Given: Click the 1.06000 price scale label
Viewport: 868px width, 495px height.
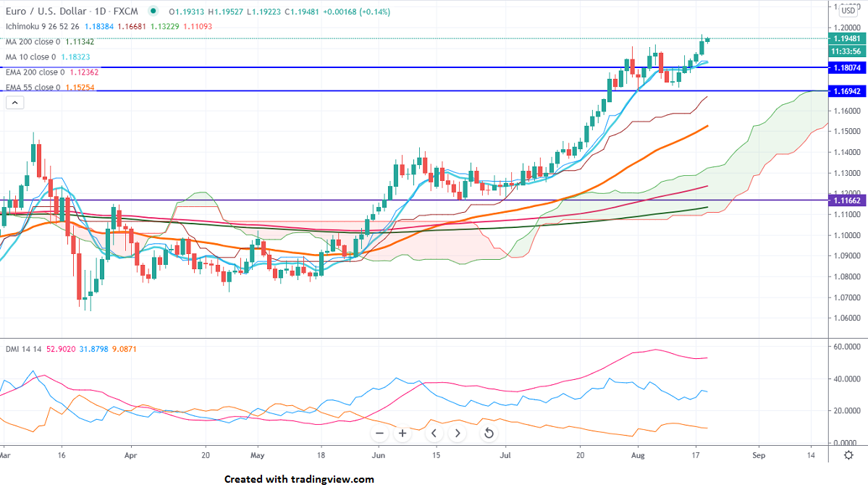Looking at the screenshot, I should click(848, 318).
